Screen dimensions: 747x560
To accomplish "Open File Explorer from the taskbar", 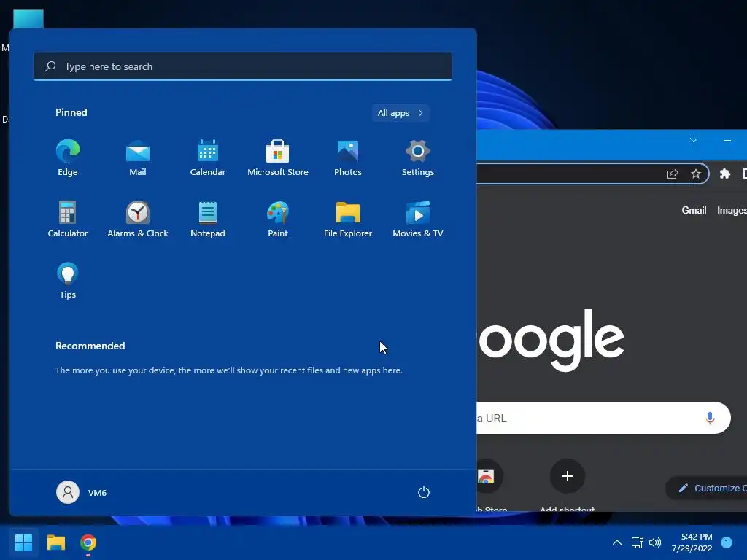I will pos(55,542).
